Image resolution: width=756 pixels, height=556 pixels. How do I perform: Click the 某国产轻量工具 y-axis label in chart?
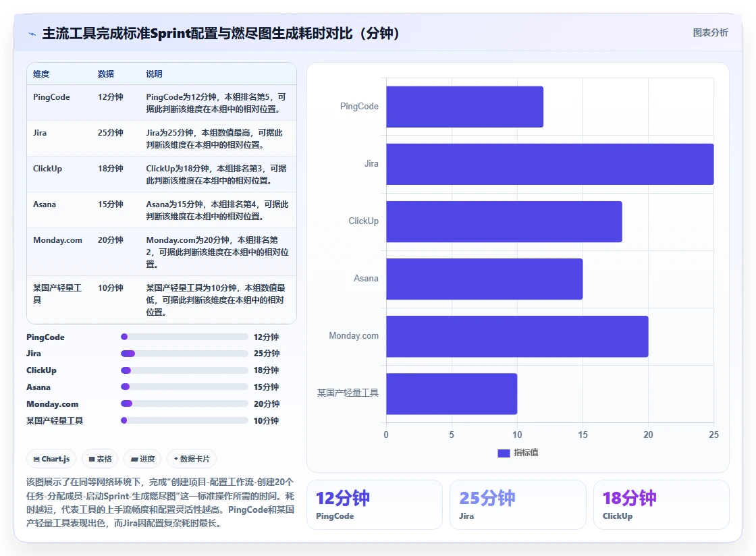348,393
